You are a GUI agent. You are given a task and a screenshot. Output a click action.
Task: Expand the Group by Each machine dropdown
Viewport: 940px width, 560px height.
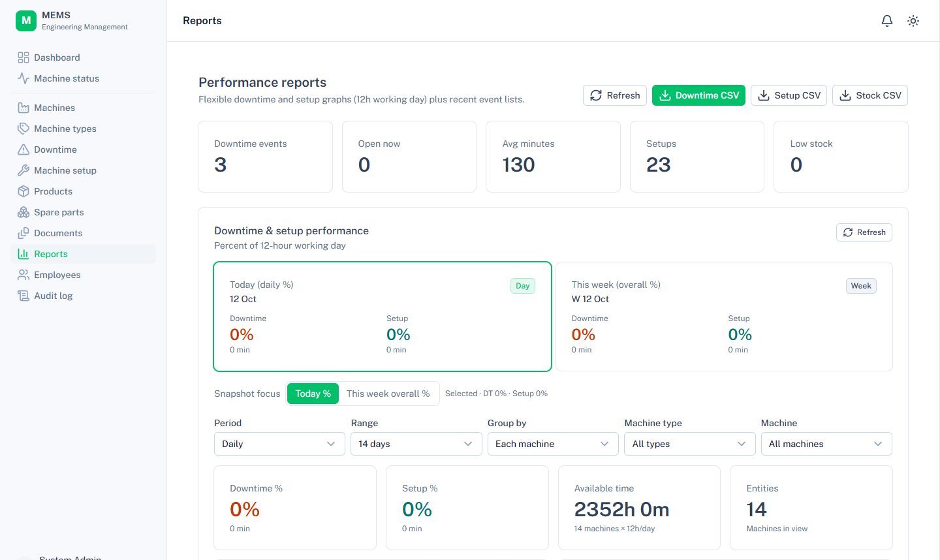click(x=553, y=444)
